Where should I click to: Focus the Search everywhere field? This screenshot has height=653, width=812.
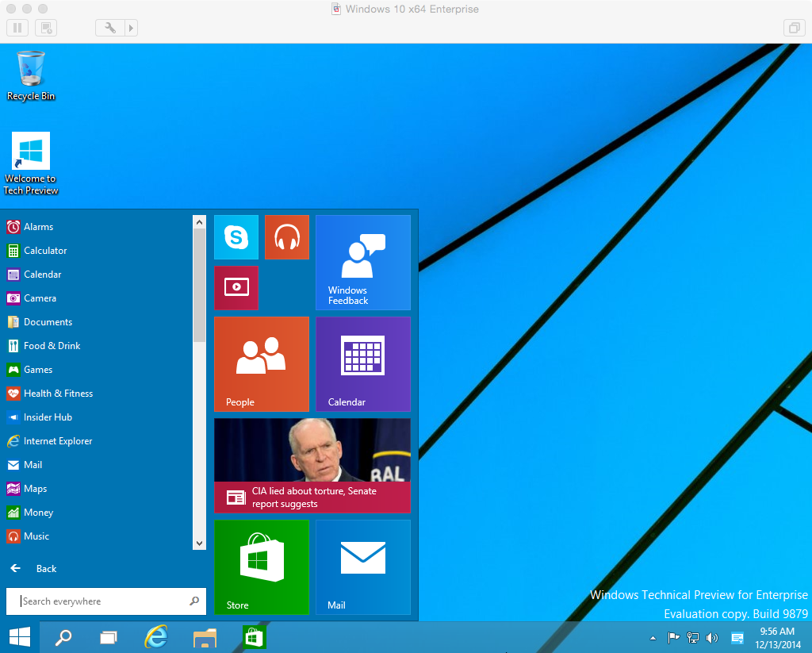point(105,601)
